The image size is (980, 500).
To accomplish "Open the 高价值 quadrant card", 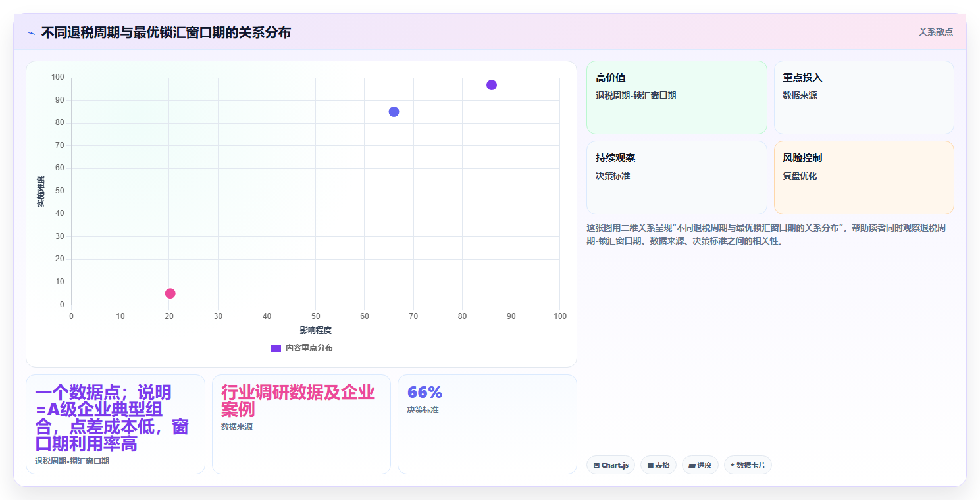I will point(677,97).
